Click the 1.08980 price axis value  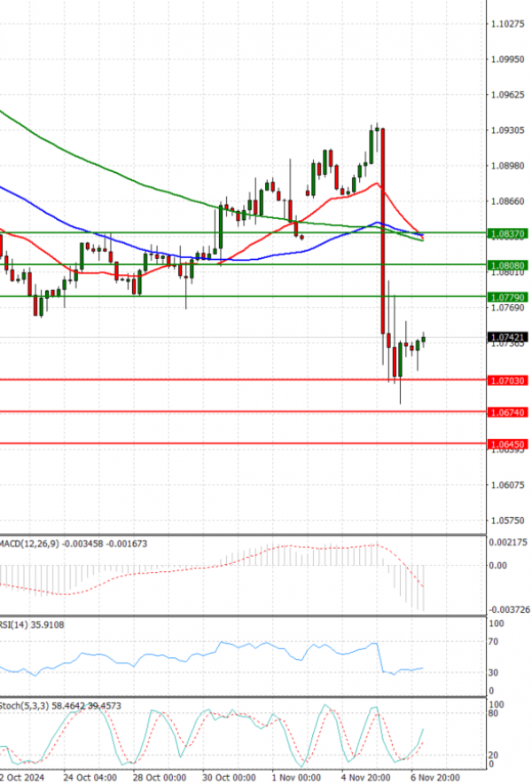pyautogui.click(x=508, y=166)
